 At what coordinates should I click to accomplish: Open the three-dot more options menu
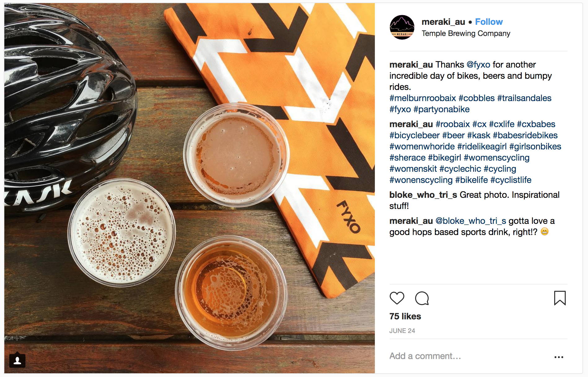pos(559,357)
